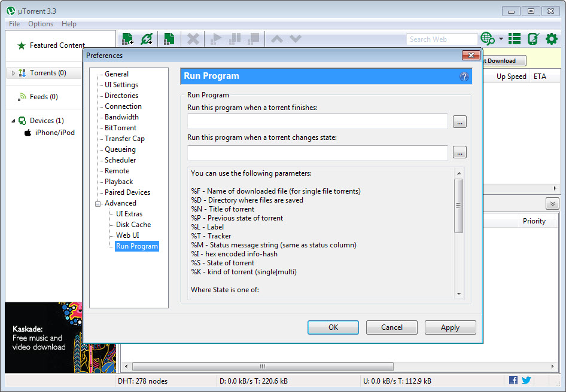Click the Stop torrent toolbar icon
566x392 pixels.
(254, 39)
